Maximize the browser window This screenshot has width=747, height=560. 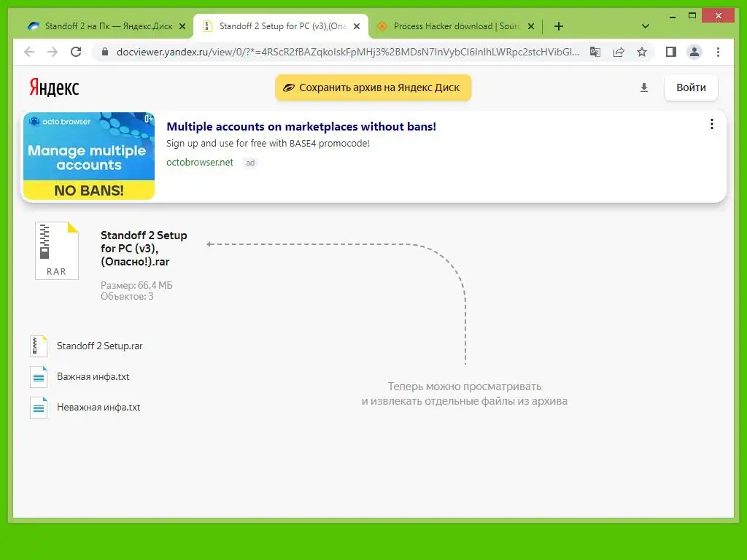[x=692, y=16]
